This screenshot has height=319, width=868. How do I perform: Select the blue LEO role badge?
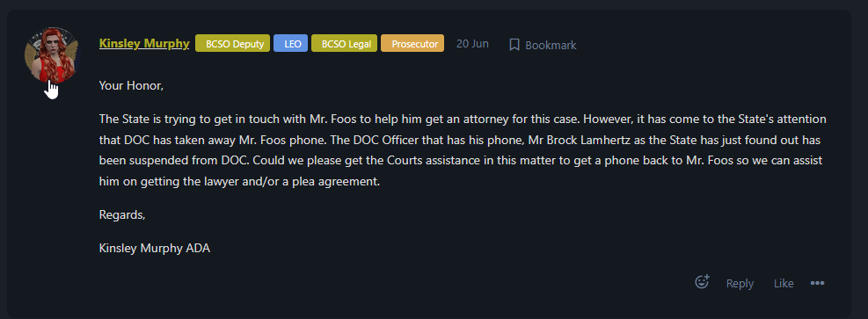coord(290,44)
